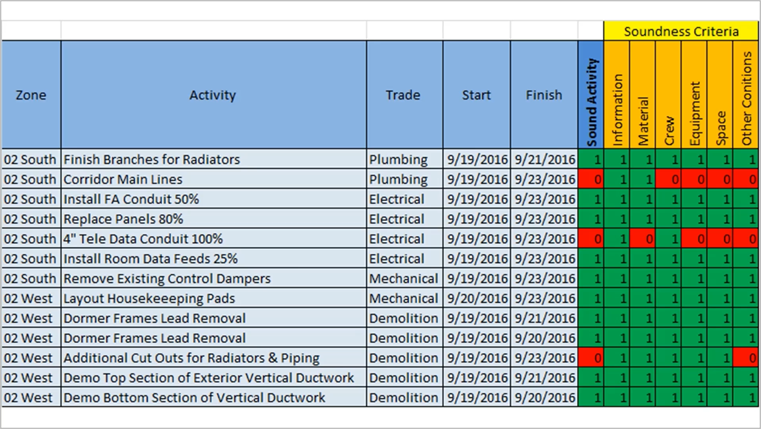Click the Zone column header
Viewport: 761px width, 429px height.
tap(30, 96)
